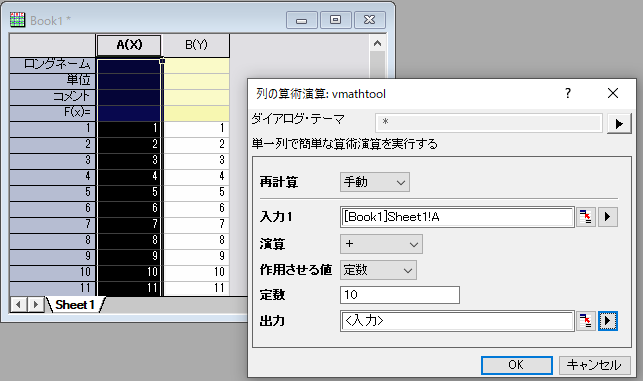This screenshot has width=643, height=381.
Task: Click the 出力 field showing <入力>
Action: click(457, 321)
